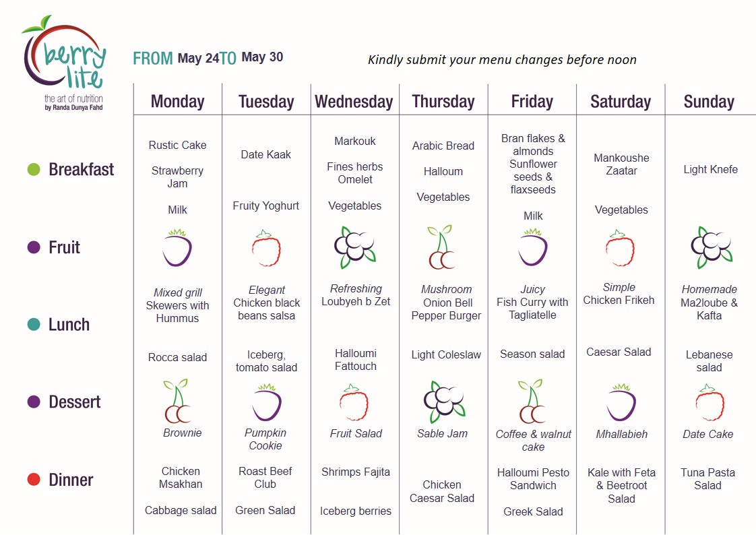Click the strawberry icon above Pumpkin Cookie
Image resolution: width=756 pixels, height=535 pixels.
pyautogui.click(x=266, y=402)
